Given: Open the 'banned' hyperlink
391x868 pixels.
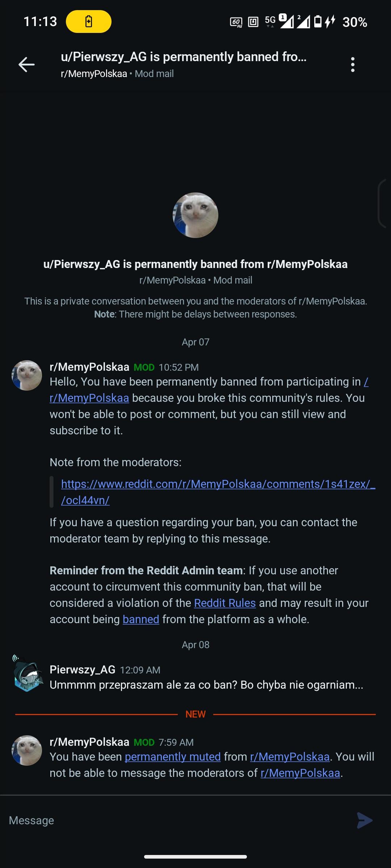Looking at the screenshot, I should click(x=141, y=620).
